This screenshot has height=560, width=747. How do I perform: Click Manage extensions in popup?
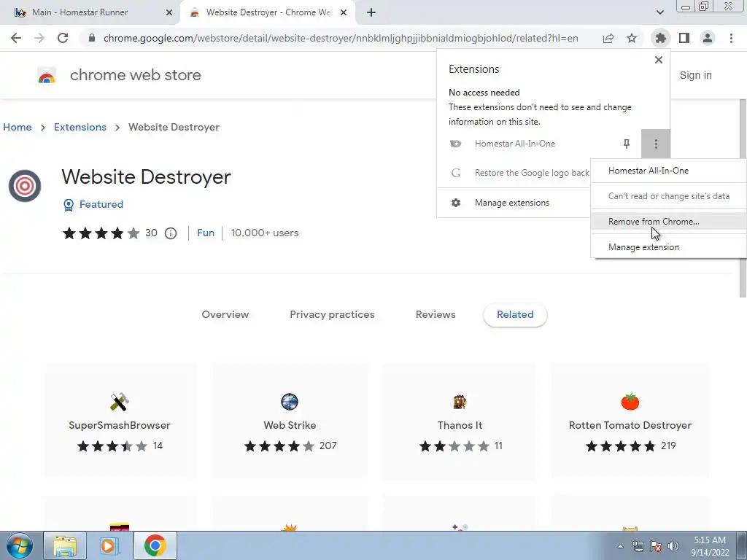512,203
